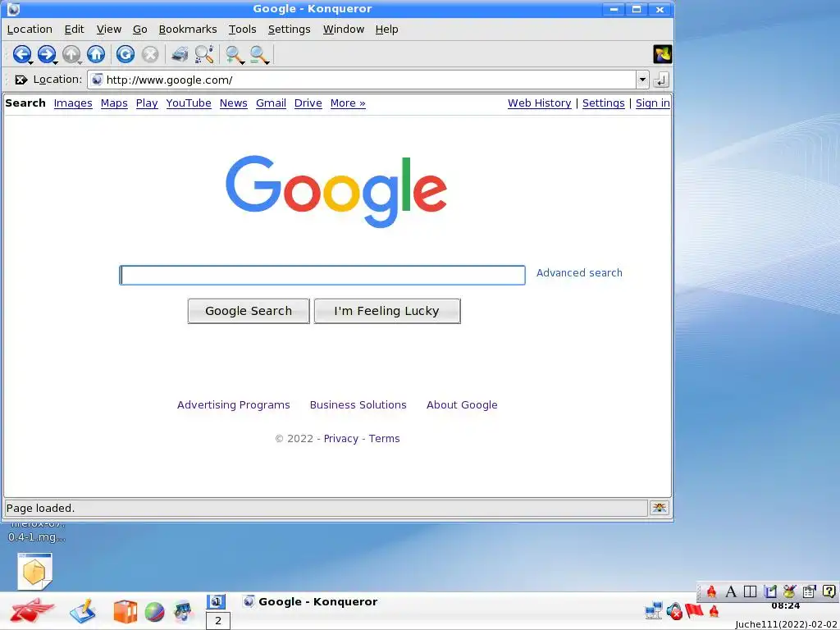This screenshot has width=840, height=630.
Task: Launch the globe browser taskbar icon
Action: 154,612
